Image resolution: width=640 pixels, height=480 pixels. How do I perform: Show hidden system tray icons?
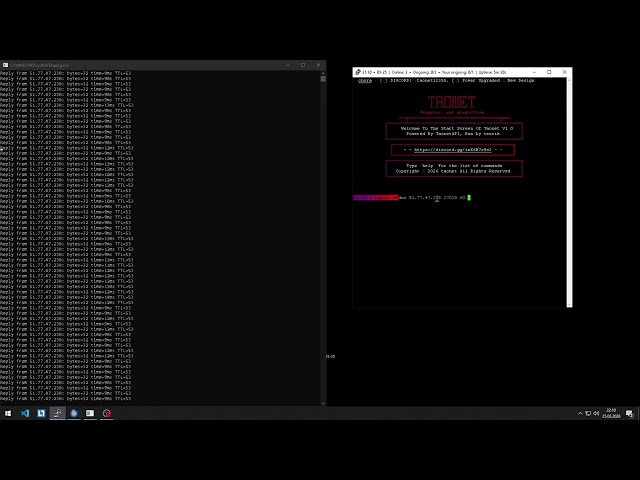coord(580,413)
